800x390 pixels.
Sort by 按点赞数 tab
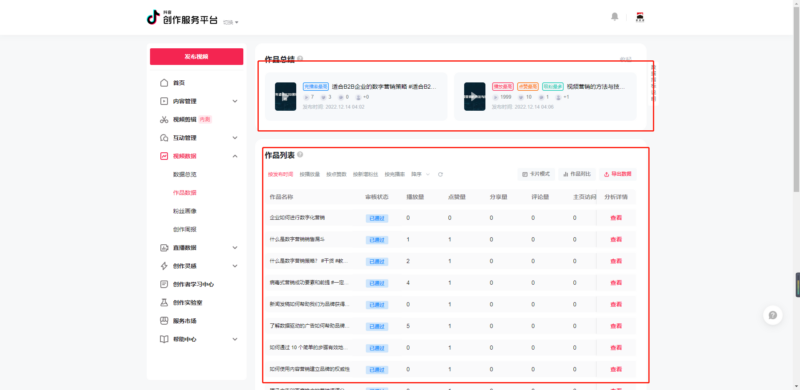[336, 175]
